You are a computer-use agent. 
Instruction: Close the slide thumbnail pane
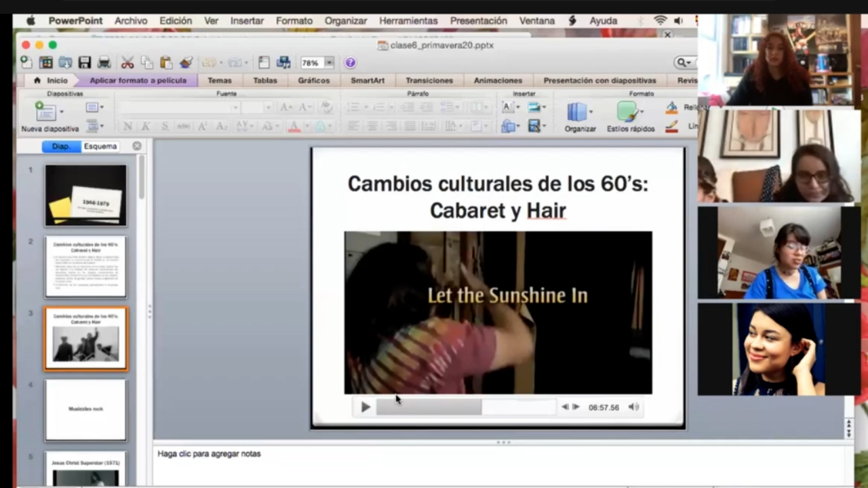(137, 146)
